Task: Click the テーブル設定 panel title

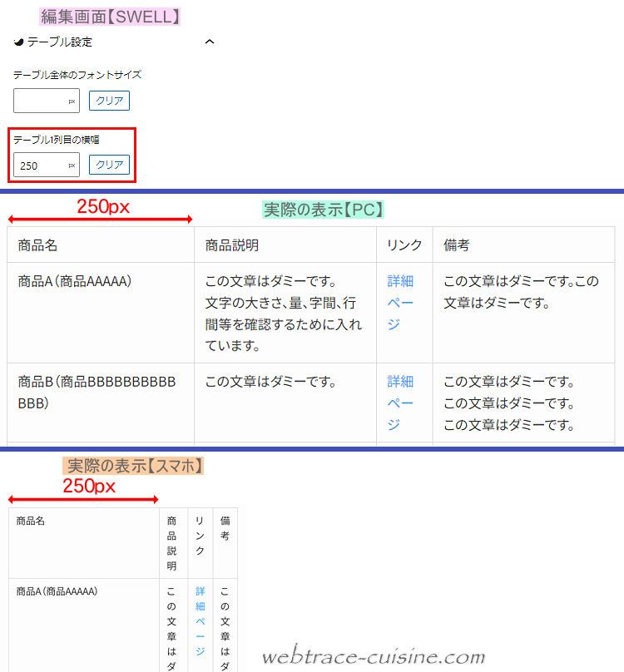Action: click(60, 42)
